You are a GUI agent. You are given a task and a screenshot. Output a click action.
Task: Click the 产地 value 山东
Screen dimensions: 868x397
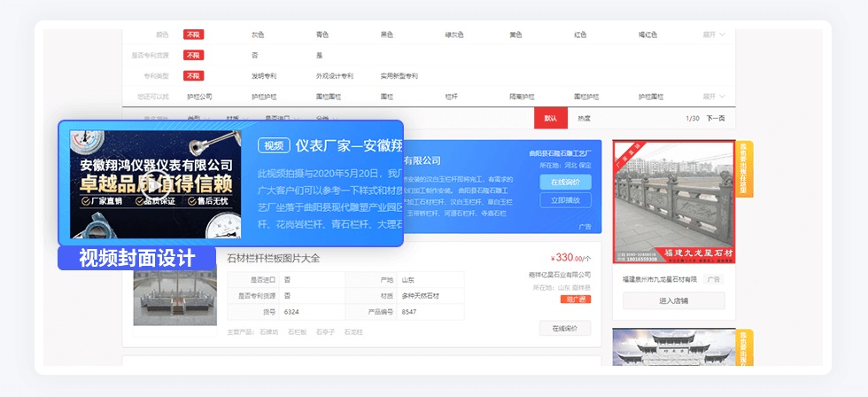[x=408, y=280]
